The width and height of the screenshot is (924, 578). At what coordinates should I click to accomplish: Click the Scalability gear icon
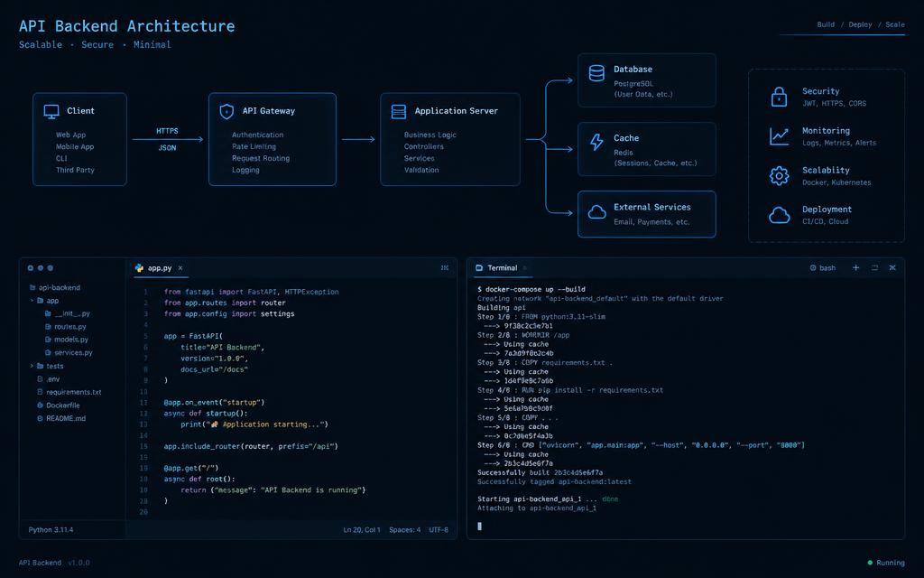point(779,176)
